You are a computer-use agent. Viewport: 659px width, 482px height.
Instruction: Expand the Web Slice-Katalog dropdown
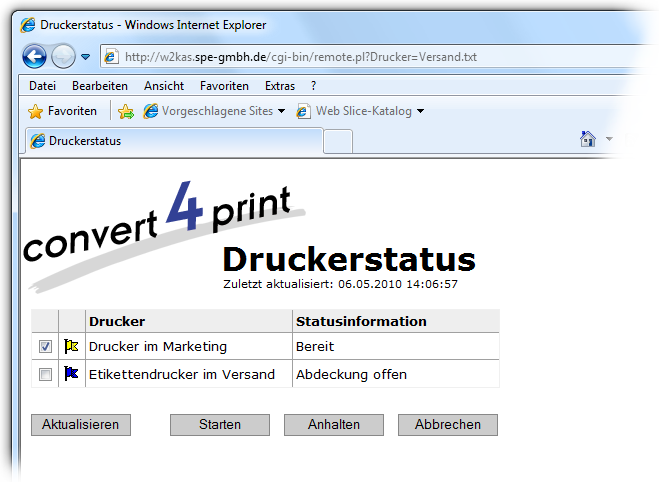(420, 111)
